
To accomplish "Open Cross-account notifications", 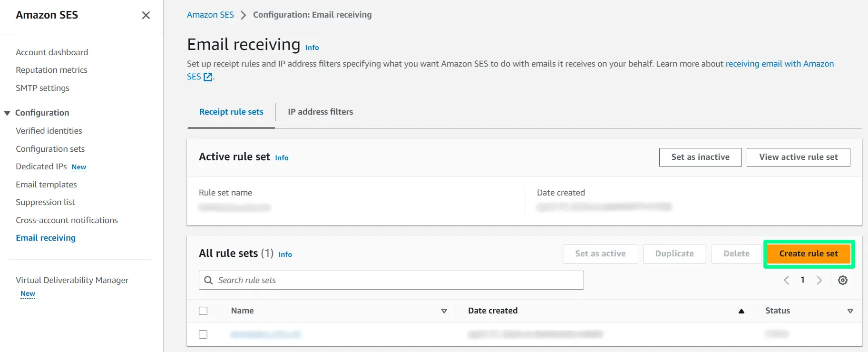I will [67, 220].
